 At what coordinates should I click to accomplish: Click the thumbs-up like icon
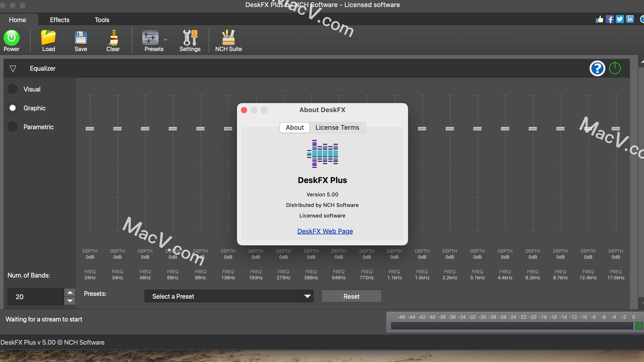pos(599,19)
